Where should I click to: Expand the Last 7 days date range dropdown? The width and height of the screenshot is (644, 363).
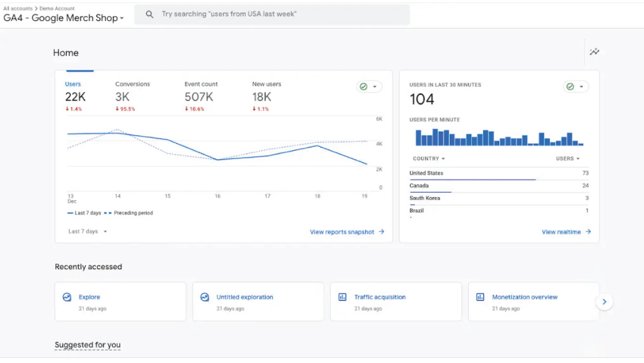coord(88,231)
